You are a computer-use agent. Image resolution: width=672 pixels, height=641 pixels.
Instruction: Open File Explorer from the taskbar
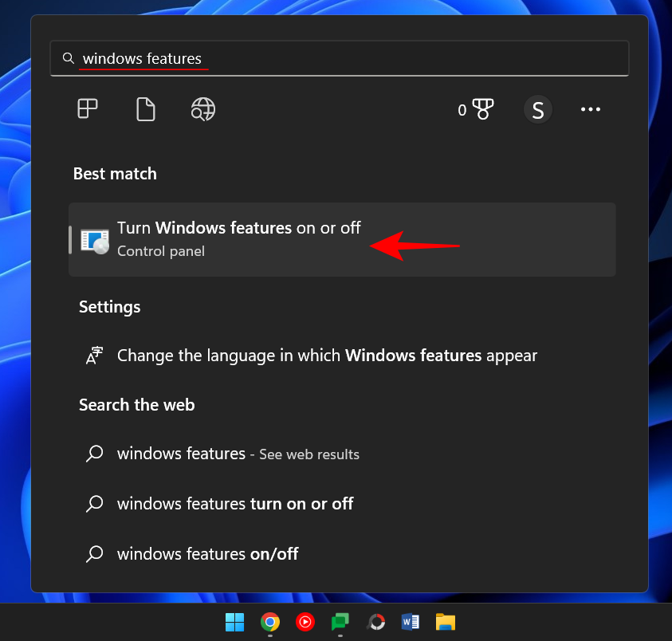pyautogui.click(x=445, y=622)
